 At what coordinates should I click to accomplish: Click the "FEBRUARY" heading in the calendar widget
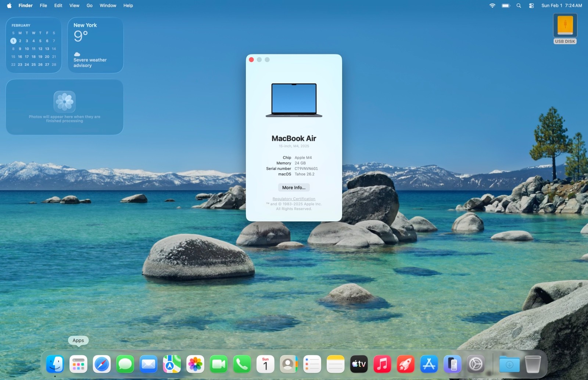click(x=21, y=25)
